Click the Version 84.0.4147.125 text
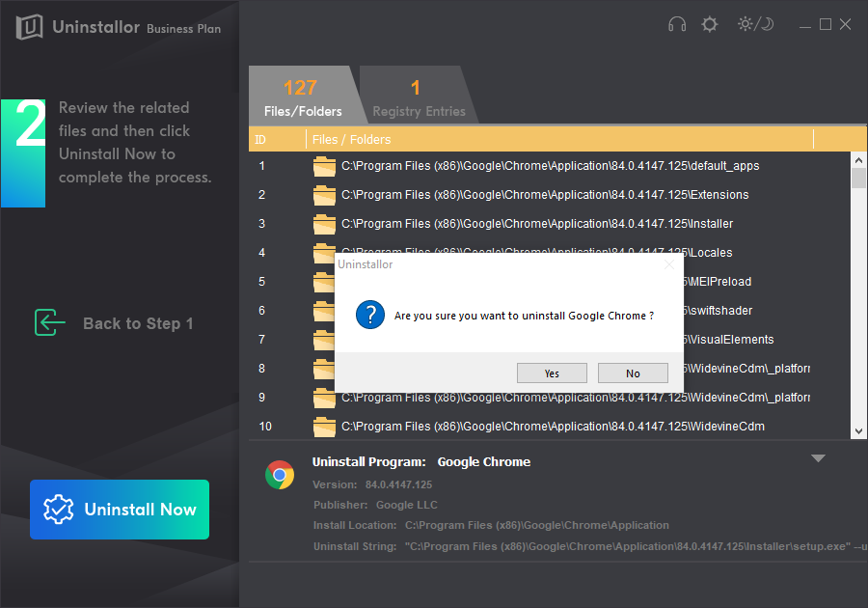This screenshot has width=868, height=608. [x=372, y=484]
